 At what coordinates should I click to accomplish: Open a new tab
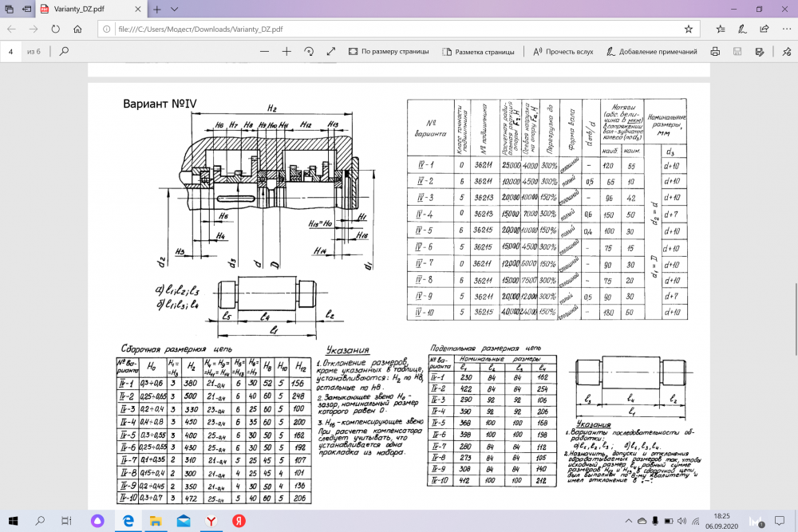coord(157,9)
